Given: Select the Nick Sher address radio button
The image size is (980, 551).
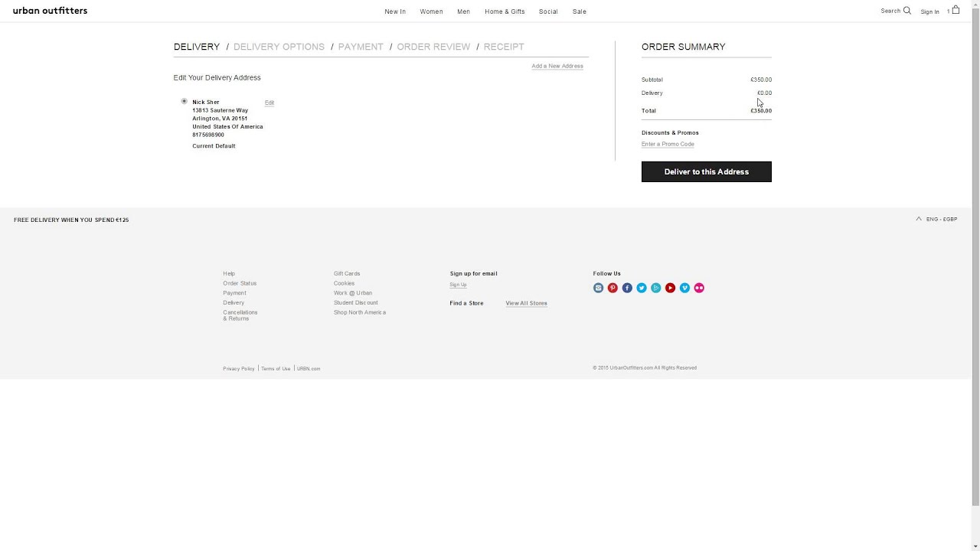Looking at the screenshot, I should tap(184, 101).
